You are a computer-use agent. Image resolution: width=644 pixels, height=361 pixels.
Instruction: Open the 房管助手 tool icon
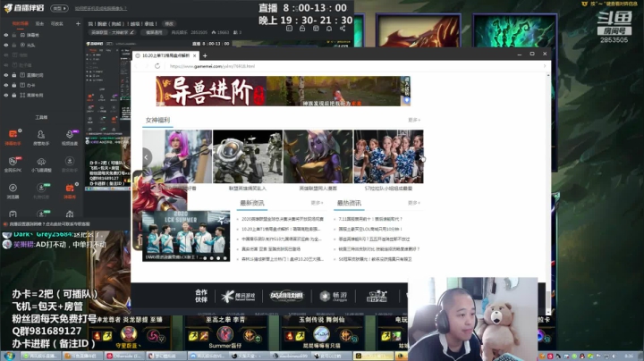40,137
